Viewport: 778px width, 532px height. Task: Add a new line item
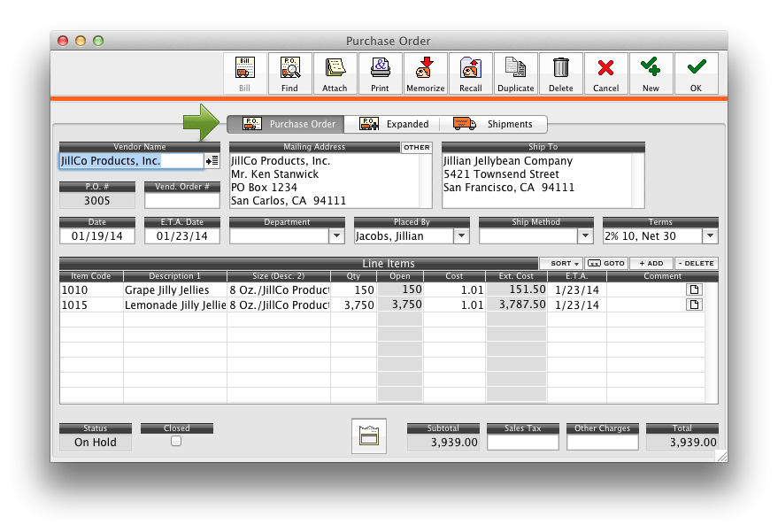[x=651, y=263]
